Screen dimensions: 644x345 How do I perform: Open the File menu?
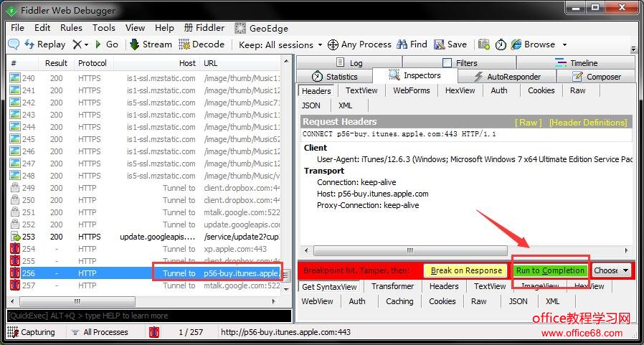click(x=17, y=27)
